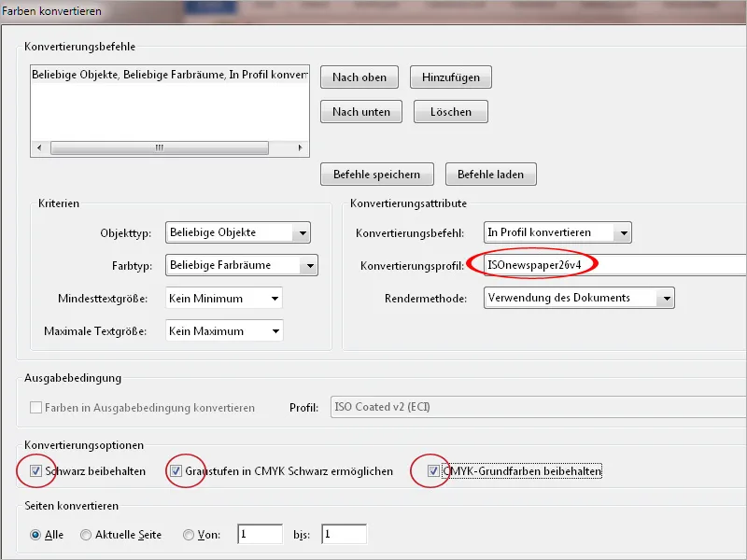The width and height of the screenshot is (747, 560).
Task: Open the Objekttyp dropdown
Action: [238, 232]
